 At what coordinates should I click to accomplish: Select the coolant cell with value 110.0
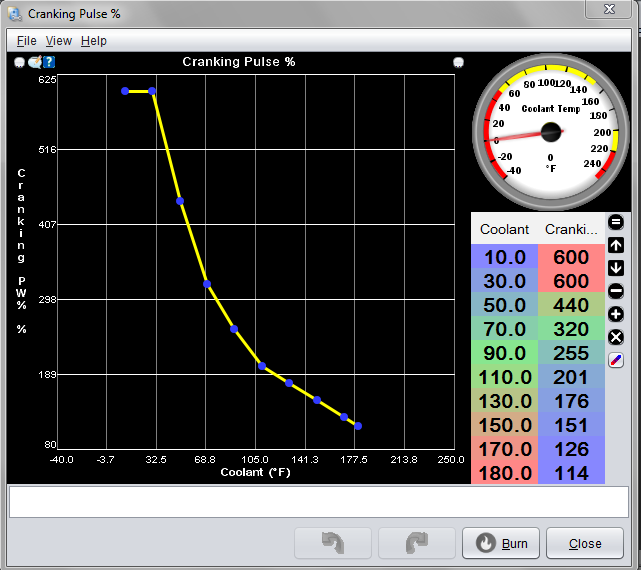(x=505, y=377)
